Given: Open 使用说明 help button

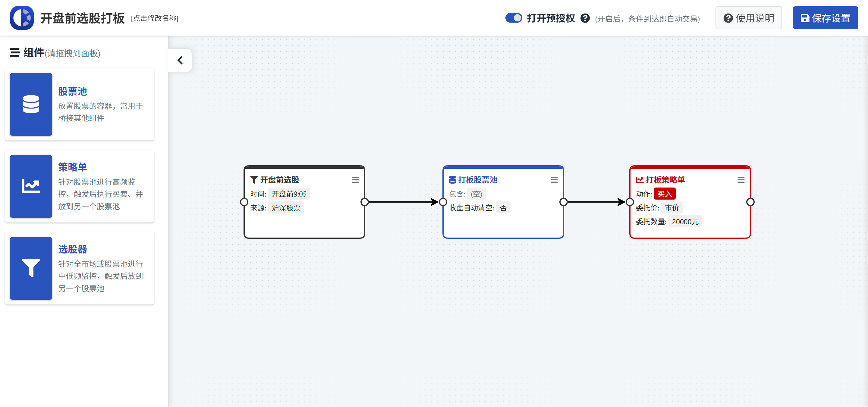Looking at the screenshot, I should tap(748, 18).
